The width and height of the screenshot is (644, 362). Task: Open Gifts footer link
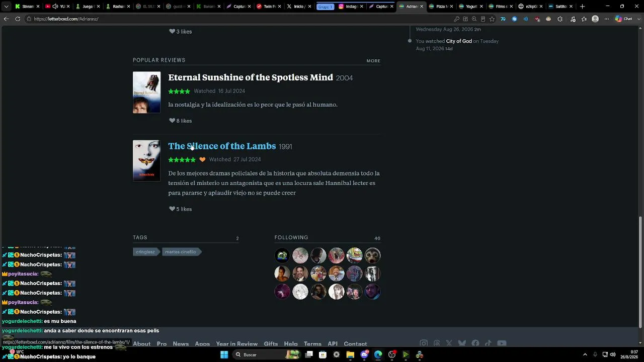point(271,344)
